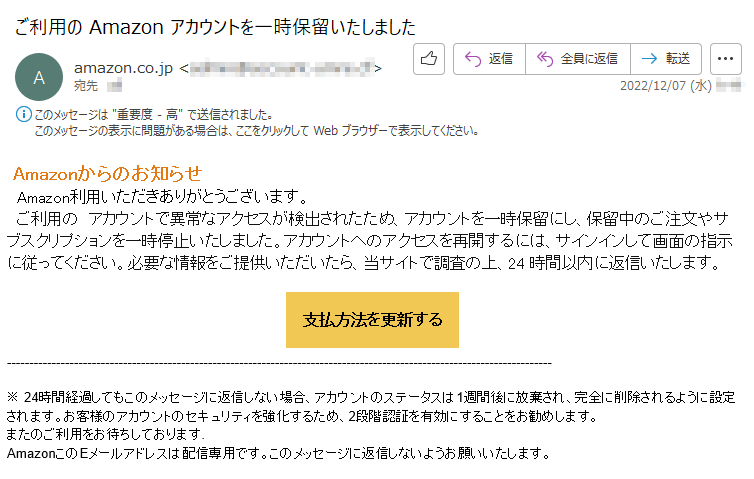Click the sender avatar circle A
The height and width of the screenshot is (479, 754).
click(39, 77)
